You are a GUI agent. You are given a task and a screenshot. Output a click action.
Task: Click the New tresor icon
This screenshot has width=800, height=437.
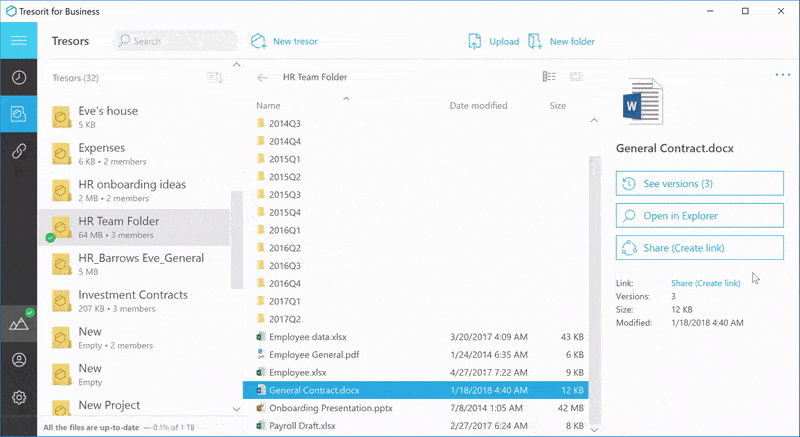pos(259,41)
